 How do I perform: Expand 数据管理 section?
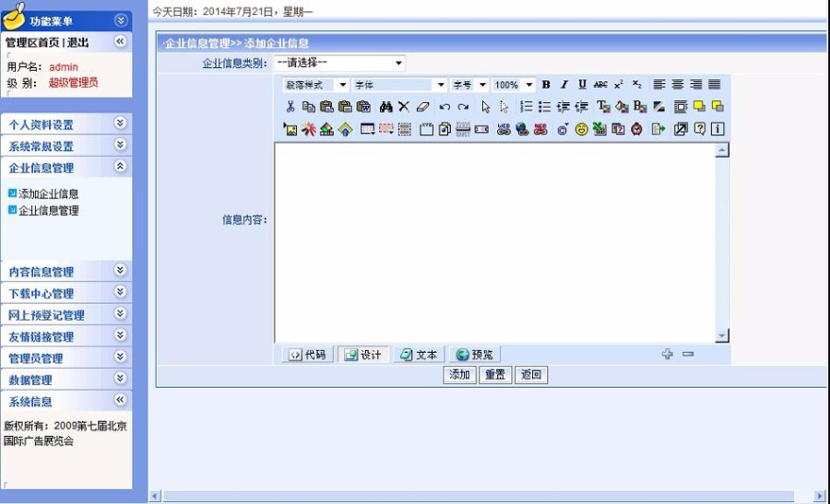coord(121,379)
